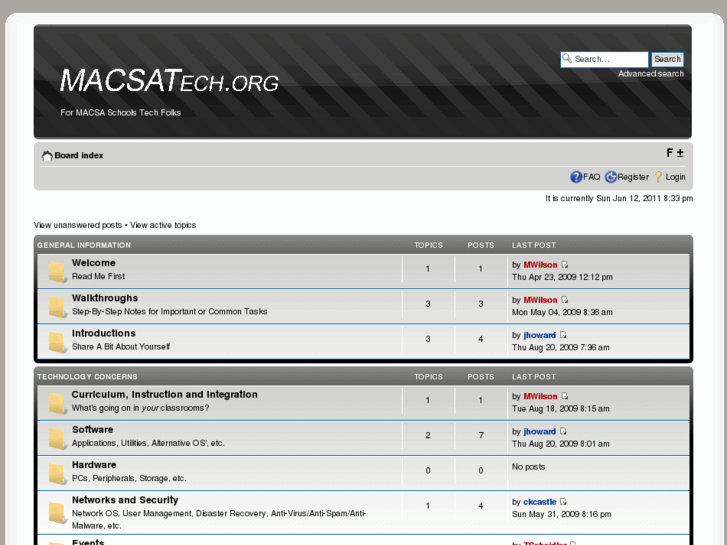Viewport: 727px width, 545px height.
Task: View latest post icon in Software row
Action: pyautogui.click(x=563, y=431)
